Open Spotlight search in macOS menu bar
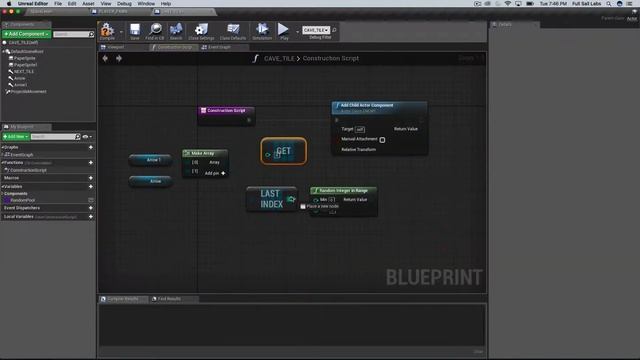 pyautogui.click(x=609, y=4)
